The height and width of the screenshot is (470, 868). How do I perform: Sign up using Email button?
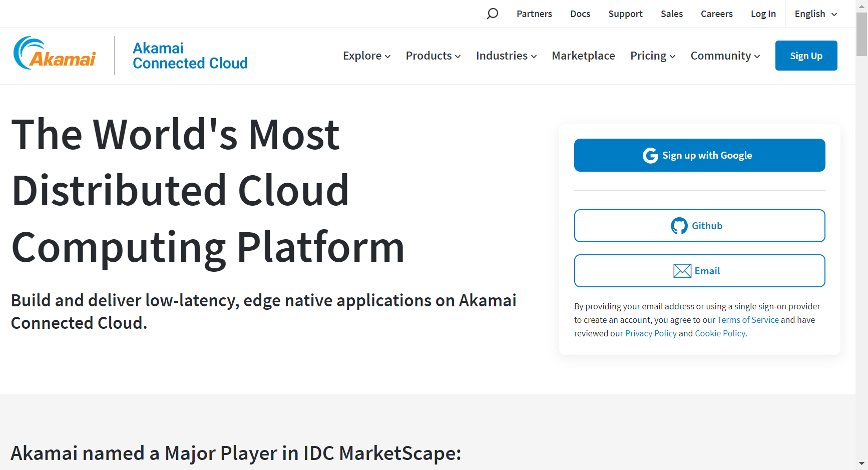point(699,271)
